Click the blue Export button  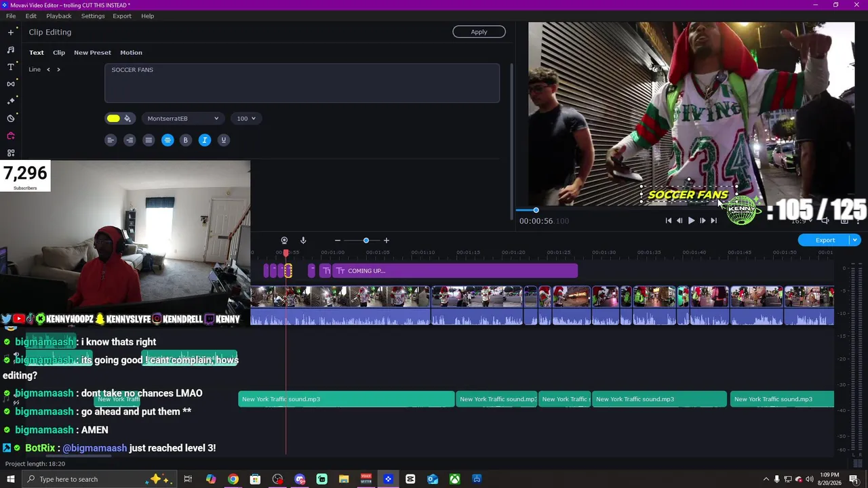pyautogui.click(x=825, y=240)
